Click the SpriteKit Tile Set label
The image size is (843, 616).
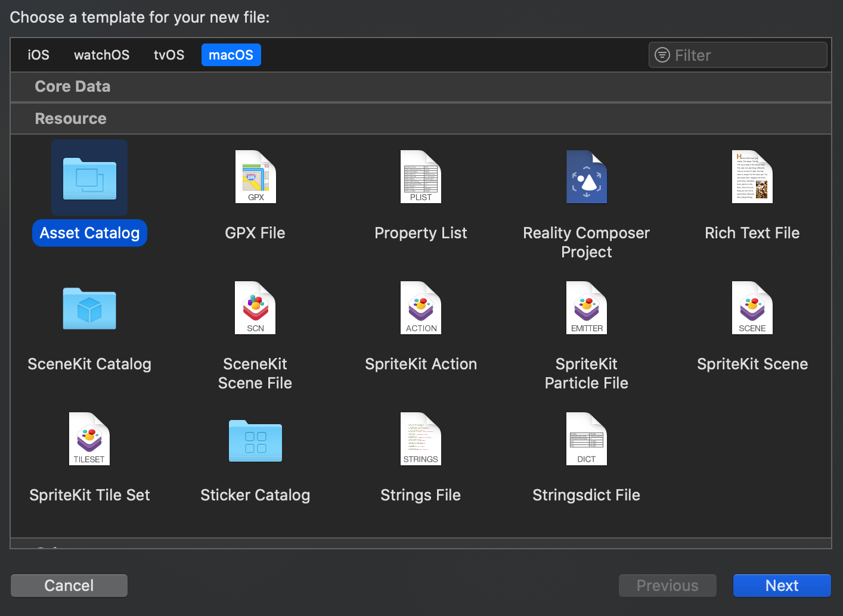tap(89, 495)
